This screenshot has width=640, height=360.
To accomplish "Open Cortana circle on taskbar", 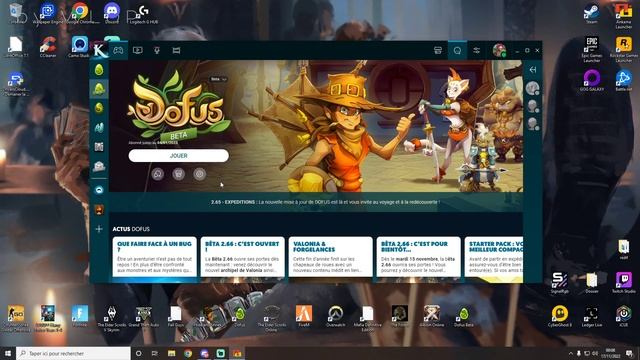I will [x=139, y=353].
